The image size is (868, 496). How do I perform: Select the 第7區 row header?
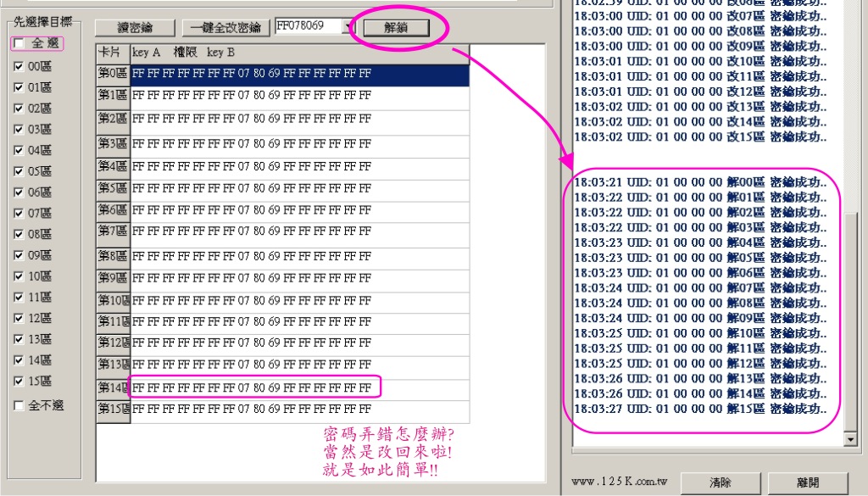(113, 231)
